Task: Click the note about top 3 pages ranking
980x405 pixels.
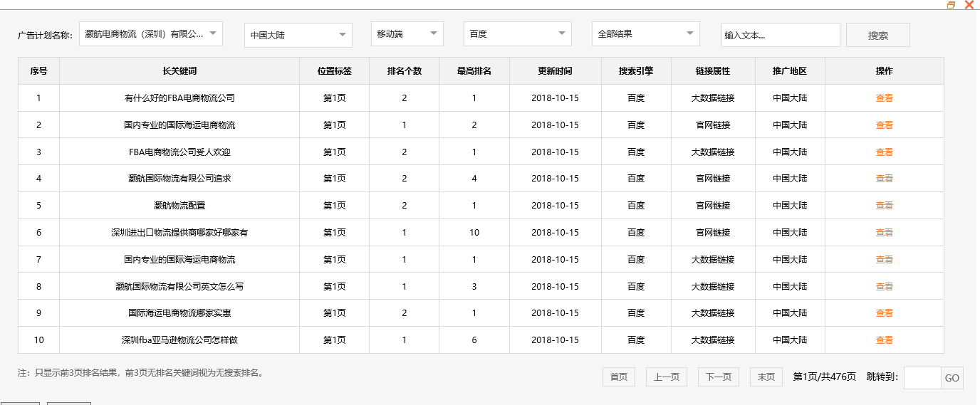Action: [x=142, y=372]
